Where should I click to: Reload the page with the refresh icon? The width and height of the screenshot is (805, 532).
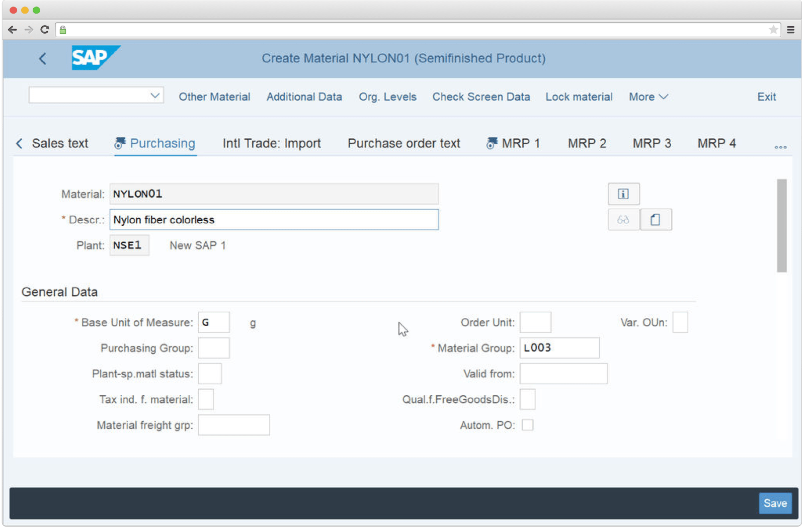45,30
